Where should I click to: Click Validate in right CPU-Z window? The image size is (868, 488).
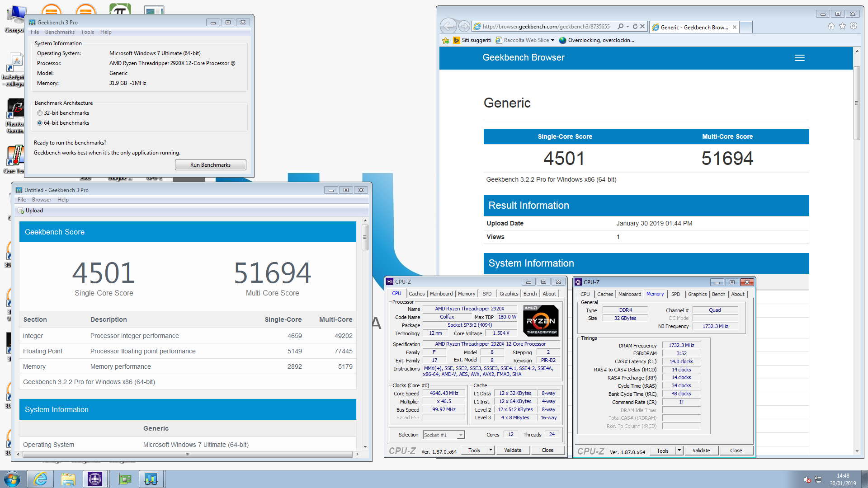pos(701,450)
